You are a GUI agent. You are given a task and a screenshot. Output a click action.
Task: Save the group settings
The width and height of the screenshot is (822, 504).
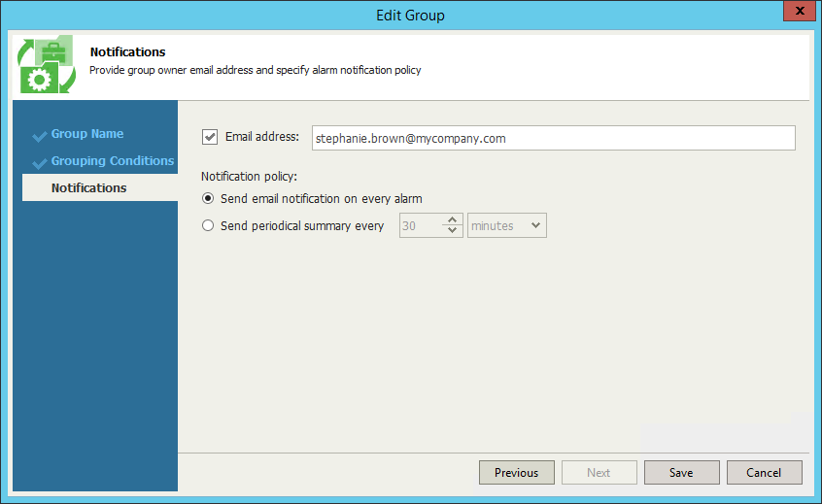point(681,473)
